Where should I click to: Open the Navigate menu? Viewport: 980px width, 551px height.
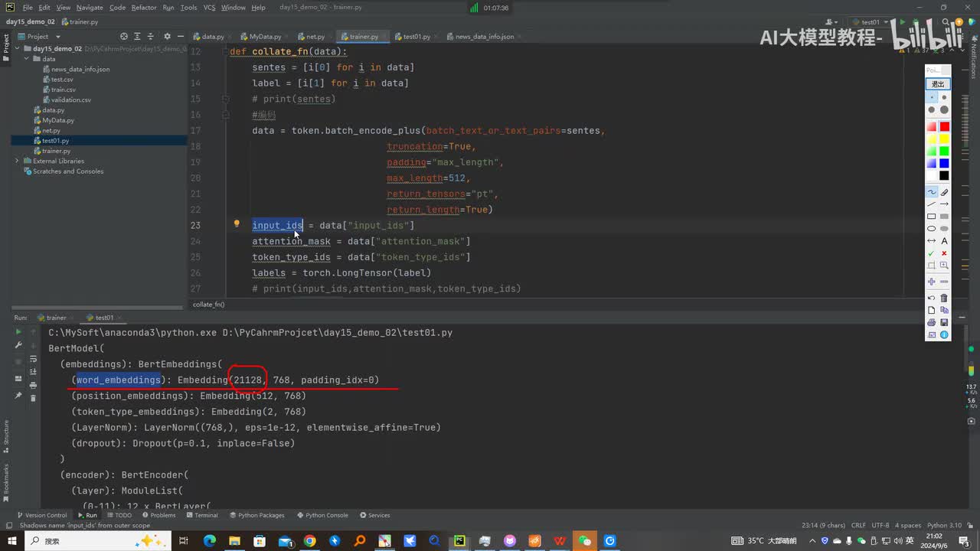[x=90, y=7]
